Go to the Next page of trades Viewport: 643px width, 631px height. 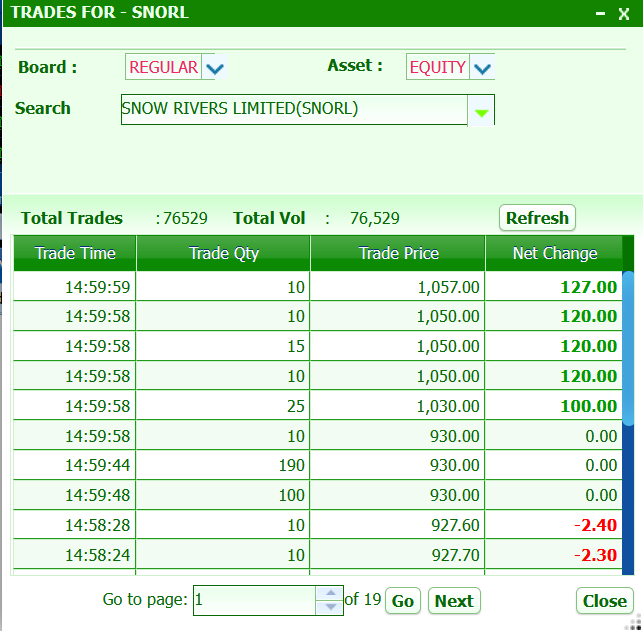click(x=454, y=601)
